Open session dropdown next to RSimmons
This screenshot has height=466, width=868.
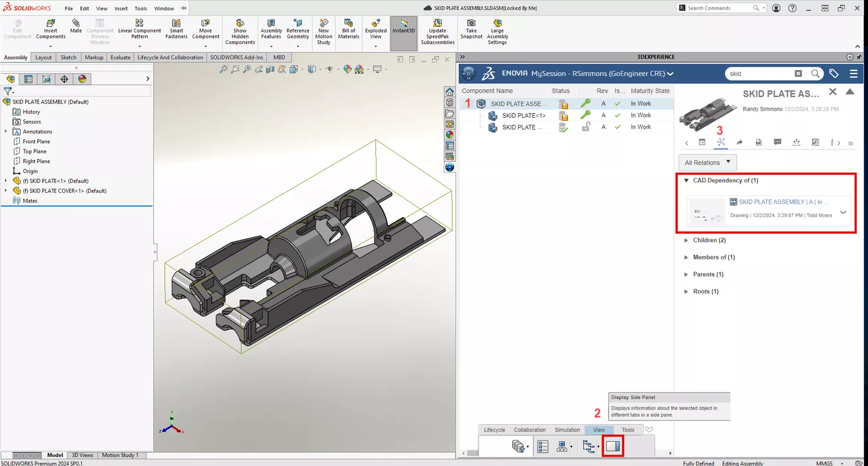pyautogui.click(x=670, y=74)
